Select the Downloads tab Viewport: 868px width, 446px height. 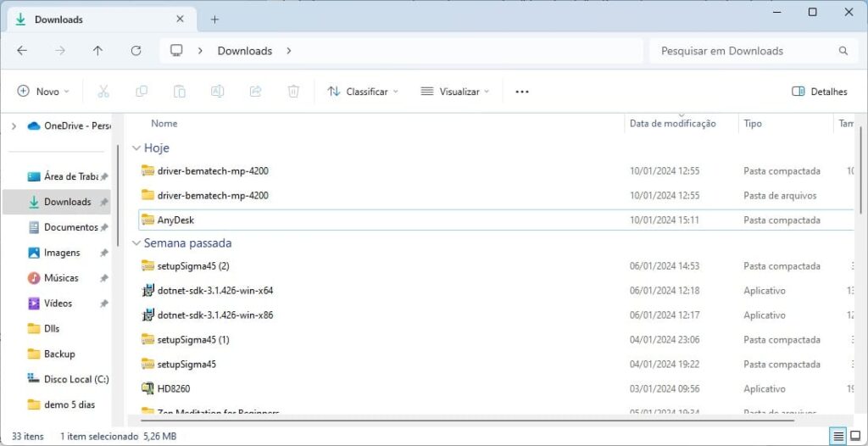103,20
